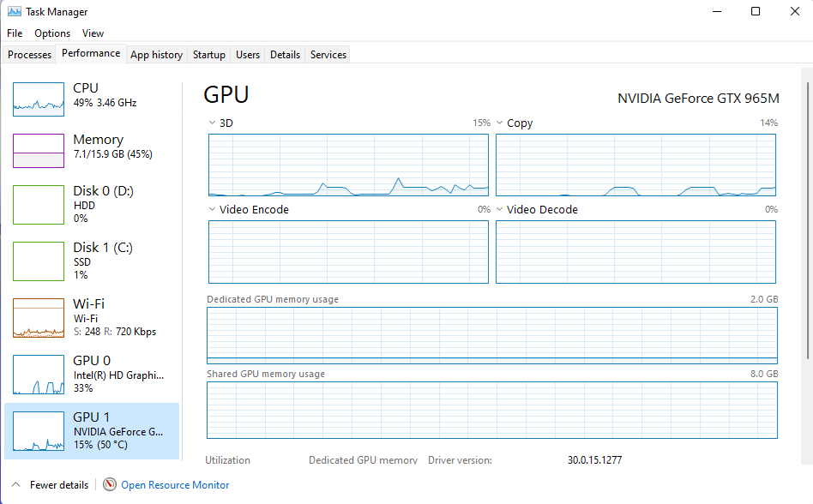Click the Resource Monitor icon
813x504 pixels.
tap(109, 484)
